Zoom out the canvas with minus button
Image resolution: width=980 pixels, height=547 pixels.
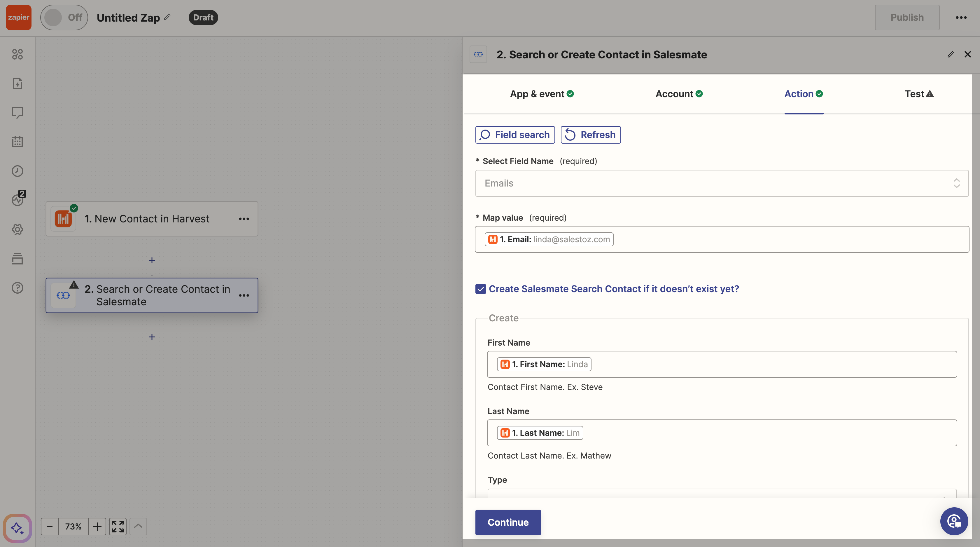click(50, 527)
